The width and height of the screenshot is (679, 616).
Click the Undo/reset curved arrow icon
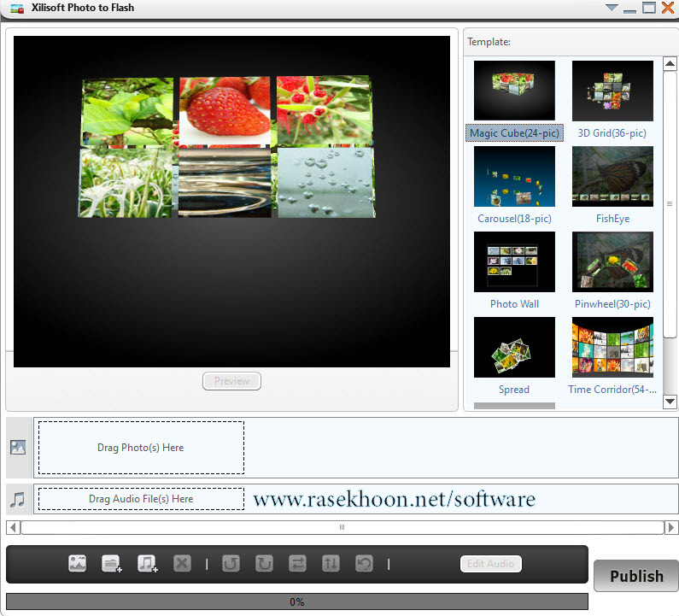point(364,564)
